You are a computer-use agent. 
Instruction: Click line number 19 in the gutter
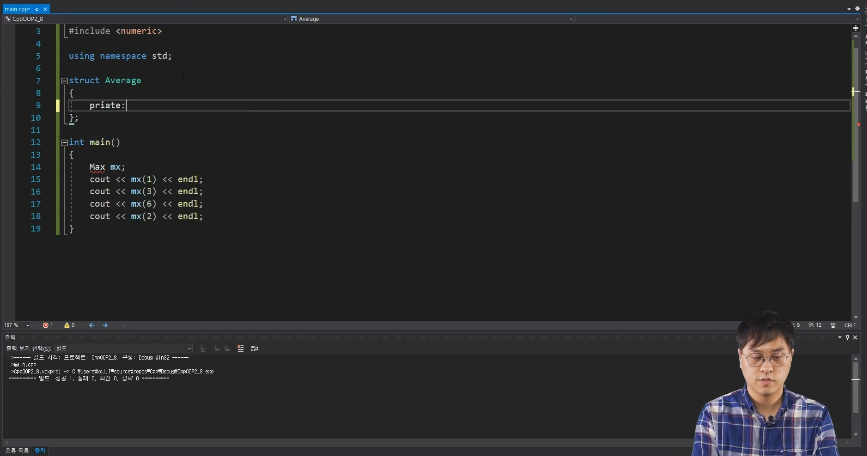tap(35, 229)
